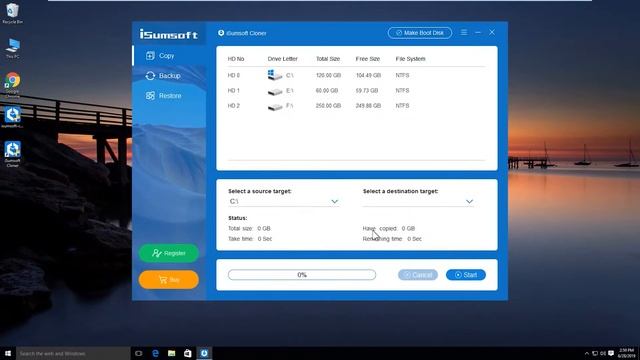Select the This PC desktop icon
640x360 pixels.
[x=13, y=49]
